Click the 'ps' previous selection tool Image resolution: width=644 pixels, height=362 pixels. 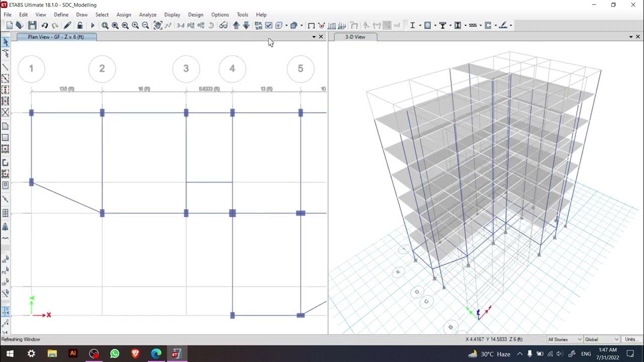(6, 271)
